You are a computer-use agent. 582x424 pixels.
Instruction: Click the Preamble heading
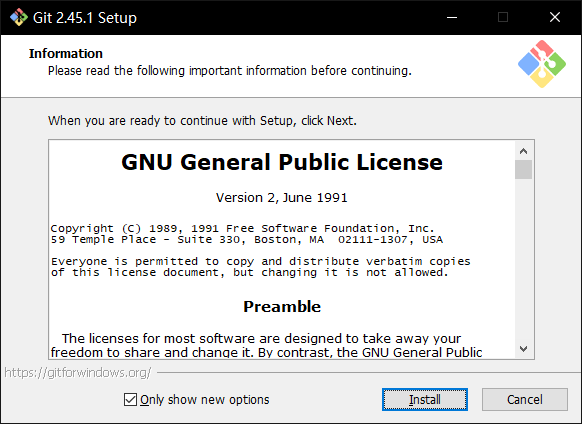pyautogui.click(x=282, y=307)
